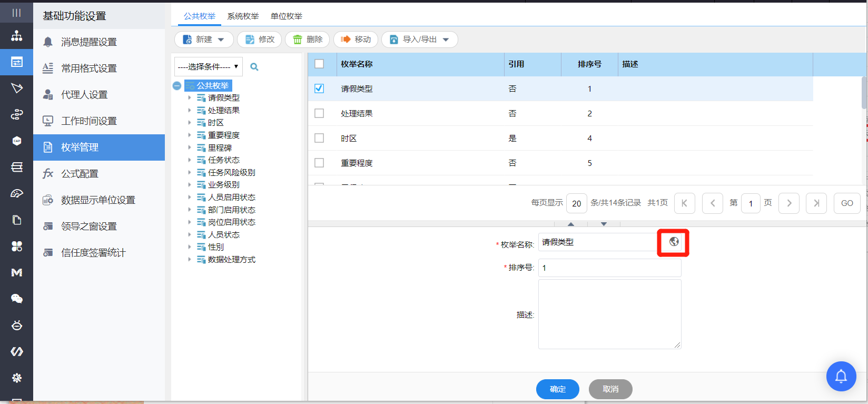Open 公式配置 in settings menu

[x=80, y=174]
